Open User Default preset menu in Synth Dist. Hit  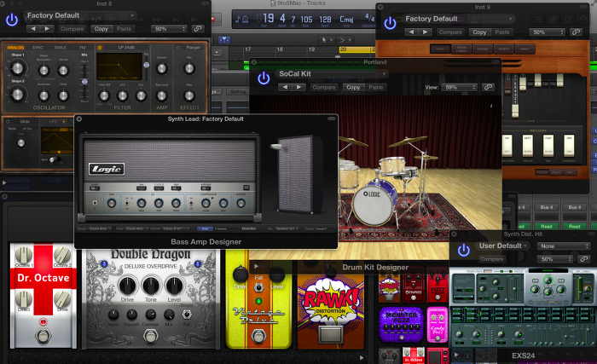502,246
